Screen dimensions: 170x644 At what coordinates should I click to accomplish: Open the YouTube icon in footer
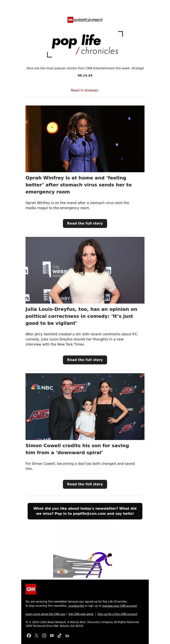[x=52, y=635]
